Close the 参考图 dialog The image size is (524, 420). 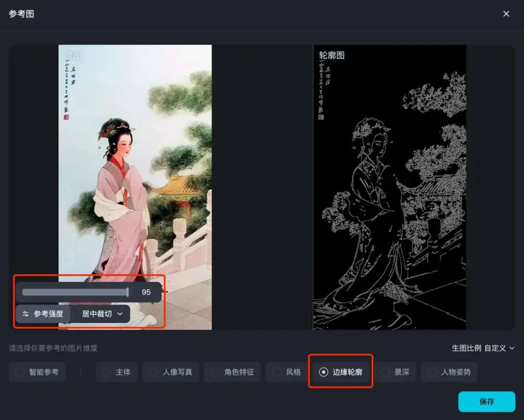[x=506, y=14]
